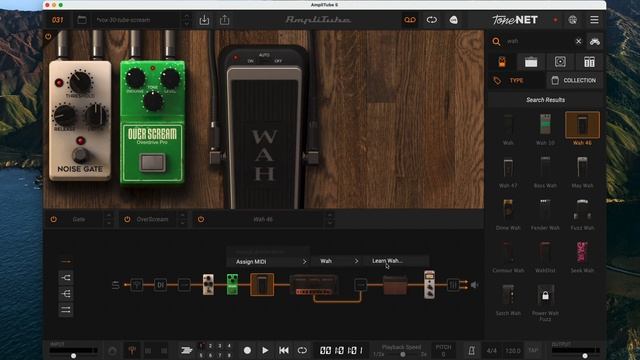Save preset with the download-arrow icon

click(x=204, y=20)
